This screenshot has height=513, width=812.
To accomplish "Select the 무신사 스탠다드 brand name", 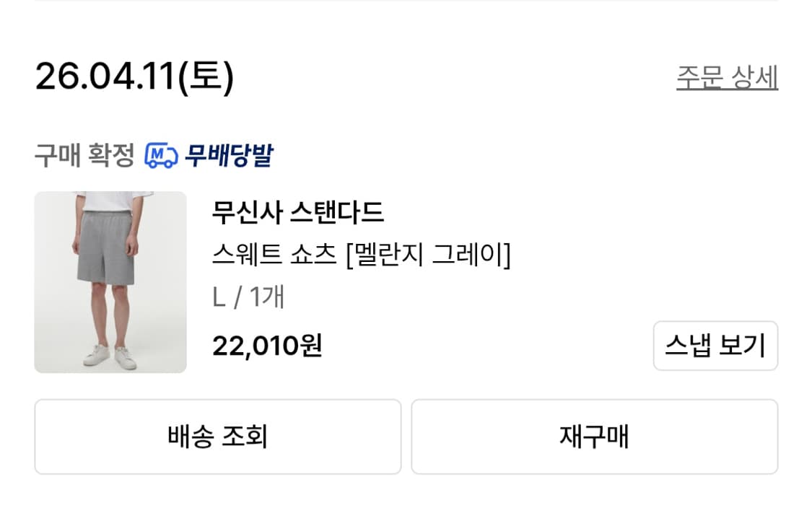I will 297,214.
